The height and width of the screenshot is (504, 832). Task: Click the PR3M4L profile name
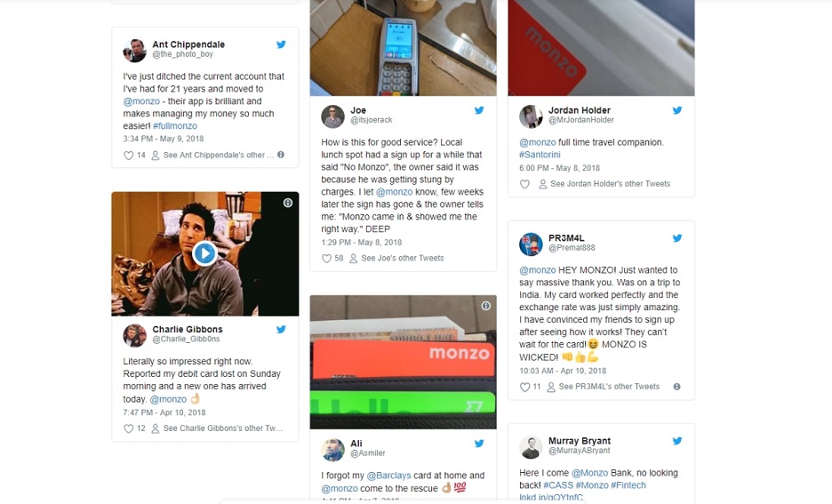(566, 238)
